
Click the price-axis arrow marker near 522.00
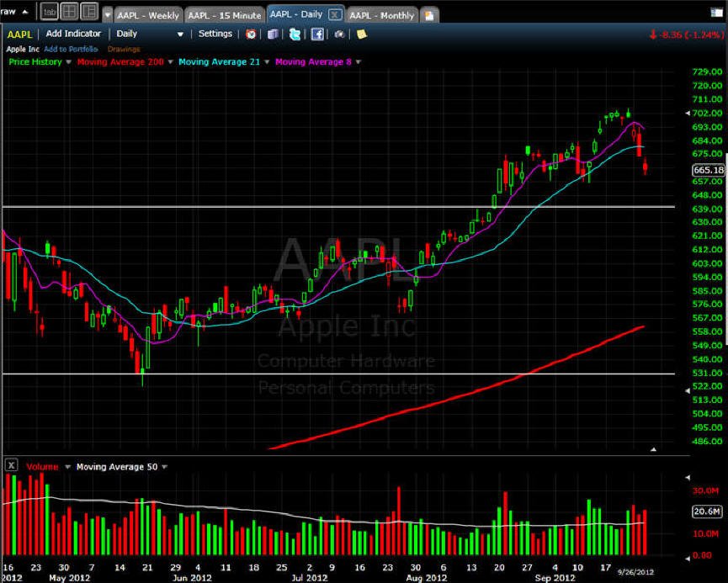[x=688, y=391]
